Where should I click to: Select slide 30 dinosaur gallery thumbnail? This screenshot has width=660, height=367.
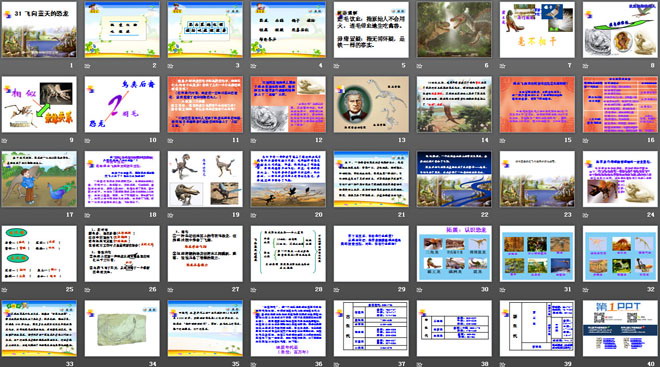454,253
